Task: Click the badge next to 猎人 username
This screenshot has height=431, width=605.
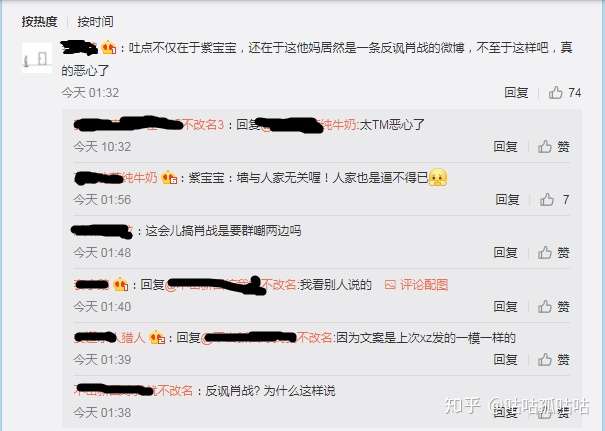Action: point(157,338)
